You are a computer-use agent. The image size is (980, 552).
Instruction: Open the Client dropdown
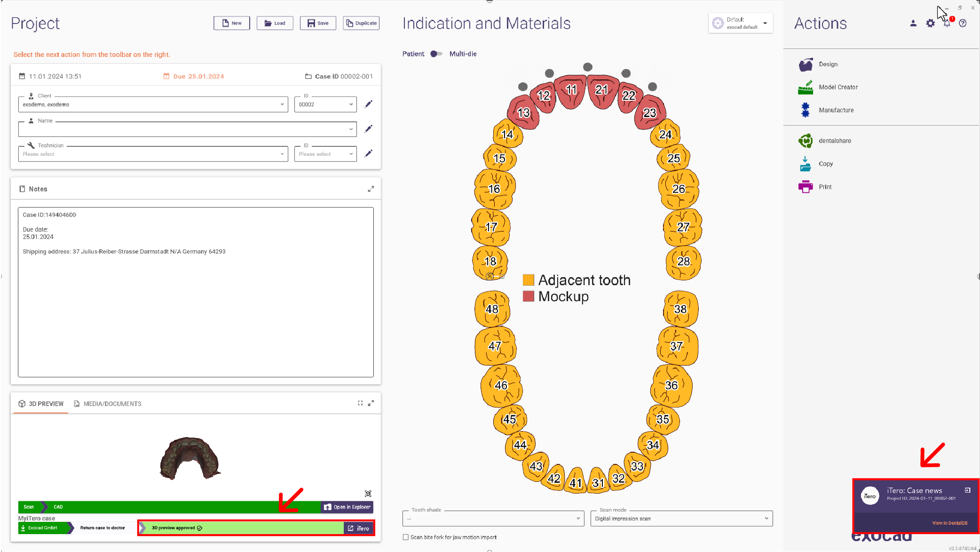coord(153,104)
